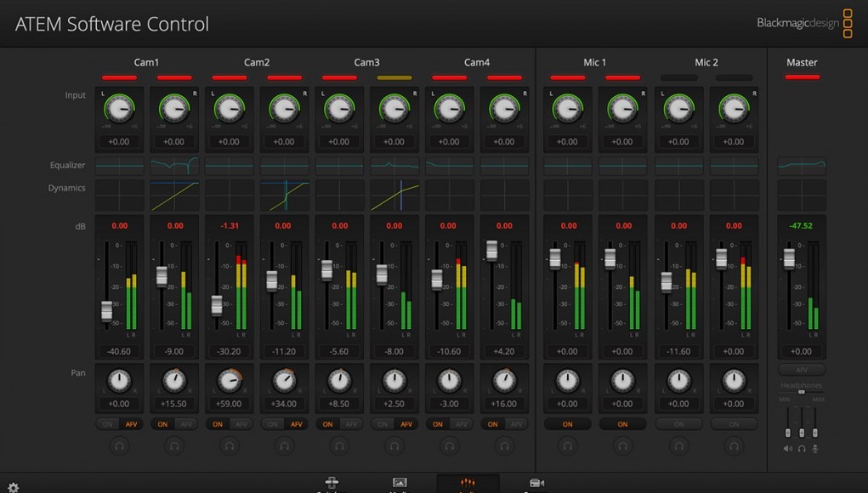Click the headphone solo icon for Cam4 left
This screenshot has width=868, height=493.
450,445
